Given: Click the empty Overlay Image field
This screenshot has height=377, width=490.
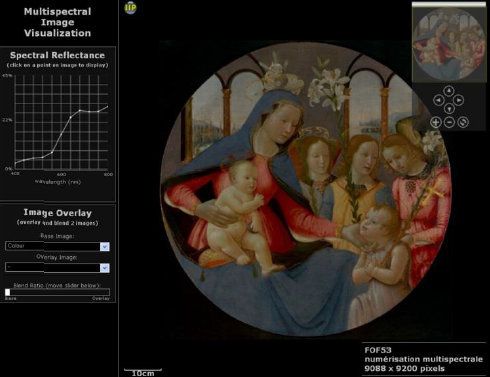Looking at the screenshot, I should tap(53, 268).
